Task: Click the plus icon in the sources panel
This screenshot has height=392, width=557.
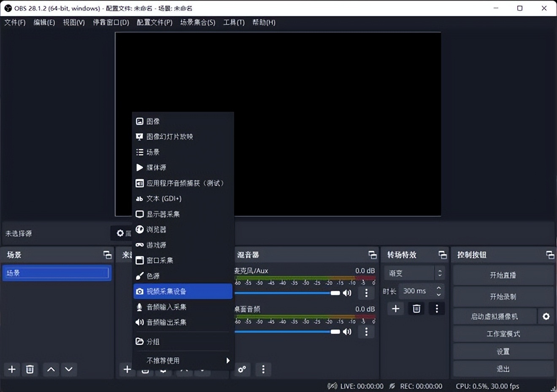Action: [127, 369]
